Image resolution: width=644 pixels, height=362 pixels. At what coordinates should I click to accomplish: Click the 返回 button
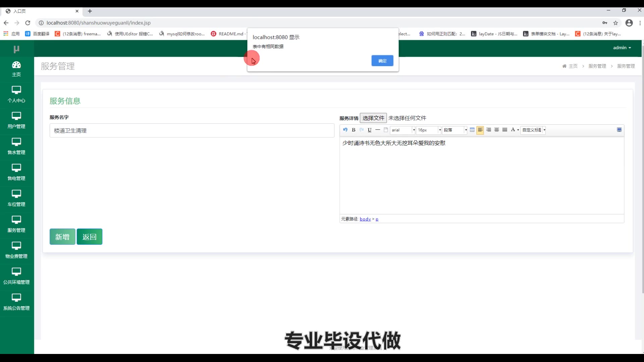(89, 237)
